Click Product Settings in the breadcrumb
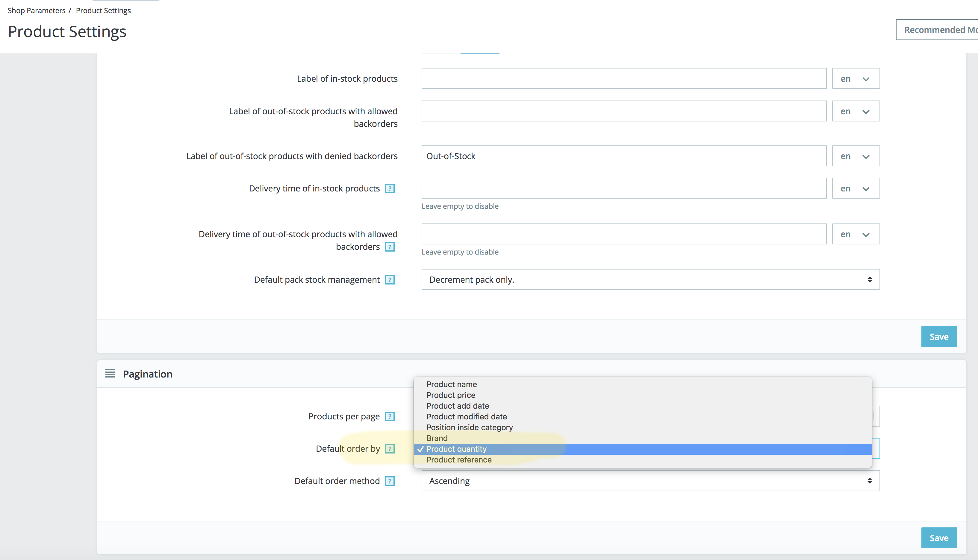Screen dimensions: 978x560 103,10
